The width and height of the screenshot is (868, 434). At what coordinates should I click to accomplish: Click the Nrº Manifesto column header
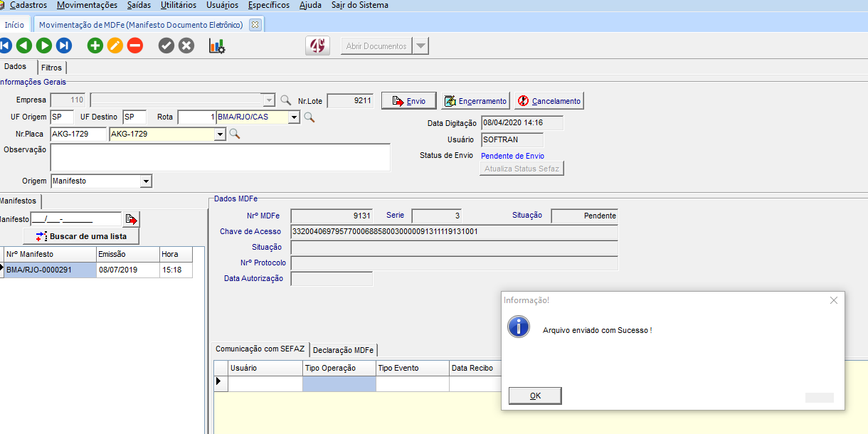[50, 254]
